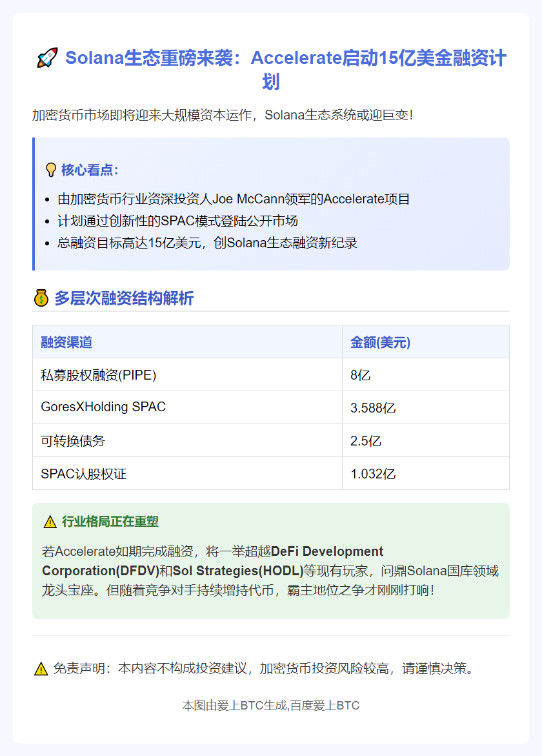Click bold text DeFi Development

[x=327, y=551]
